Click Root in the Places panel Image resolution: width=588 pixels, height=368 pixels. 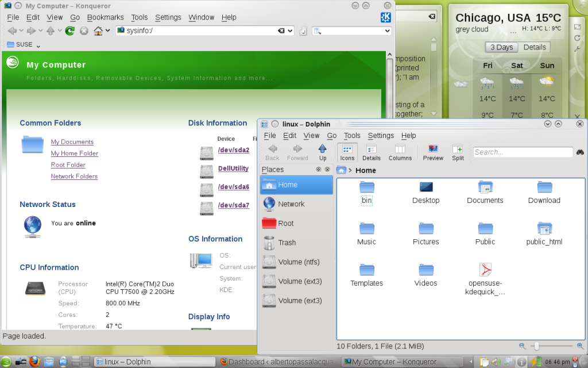click(296, 224)
